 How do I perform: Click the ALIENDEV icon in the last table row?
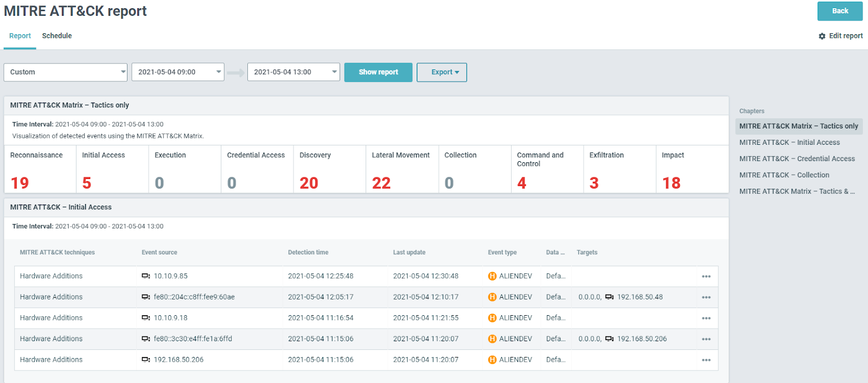coord(492,360)
